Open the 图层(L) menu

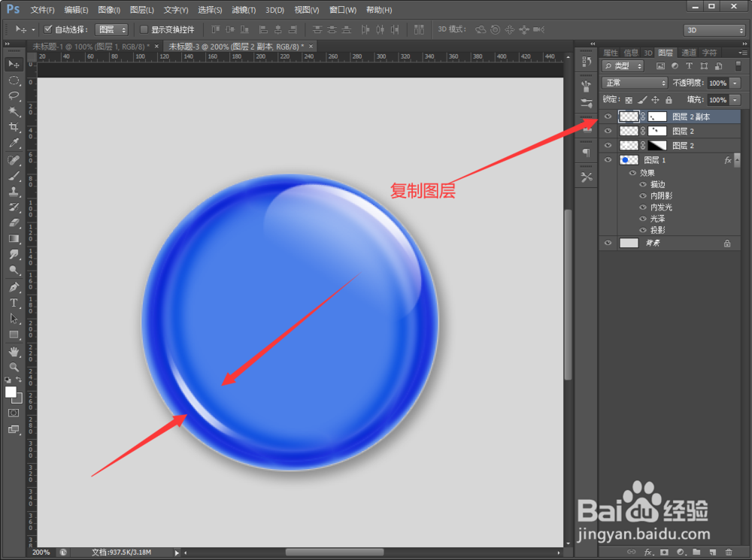(x=142, y=10)
